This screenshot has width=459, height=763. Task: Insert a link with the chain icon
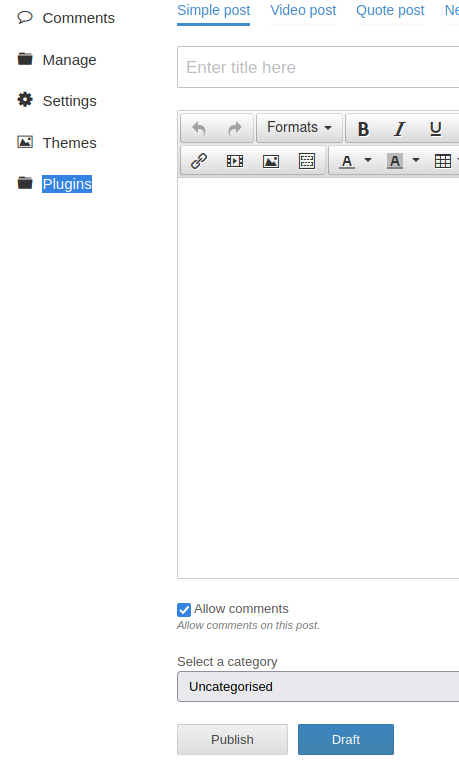(x=199, y=161)
